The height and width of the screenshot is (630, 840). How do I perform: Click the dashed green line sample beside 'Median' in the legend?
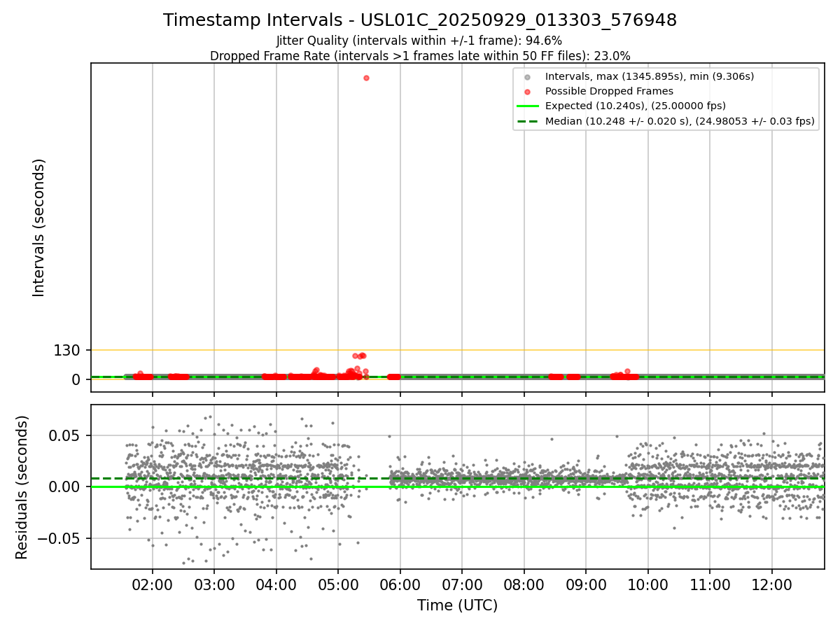(528, 121)
